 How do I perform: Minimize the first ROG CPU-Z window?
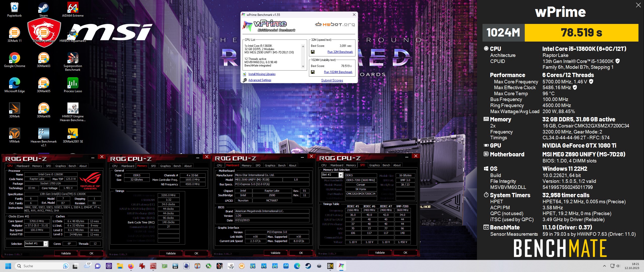coord(93,157)
